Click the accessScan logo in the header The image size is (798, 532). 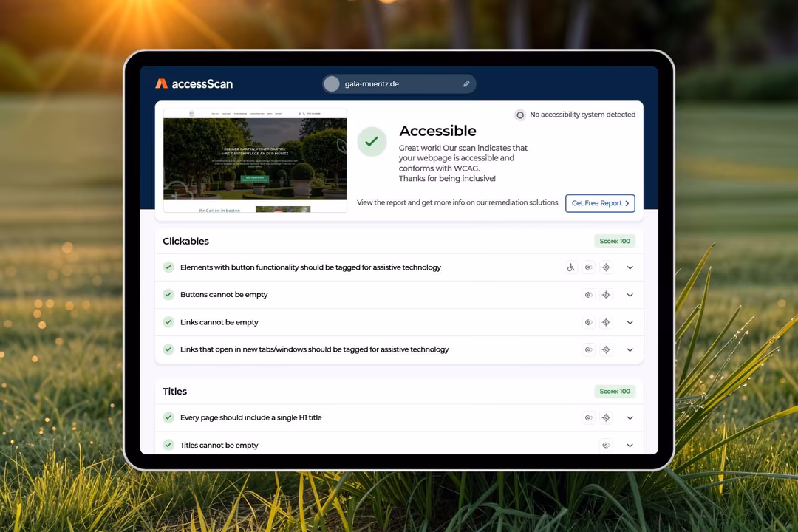coord(194,83)
